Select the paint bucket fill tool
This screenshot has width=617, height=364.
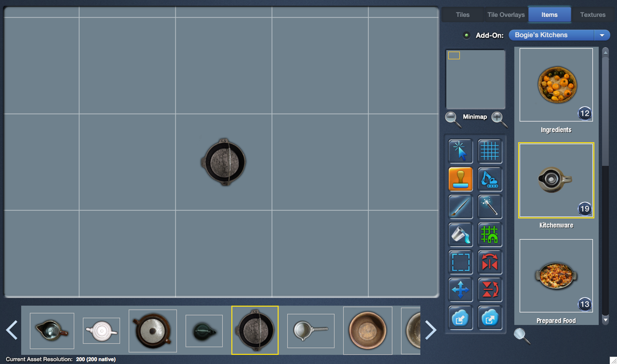[460, 235]
